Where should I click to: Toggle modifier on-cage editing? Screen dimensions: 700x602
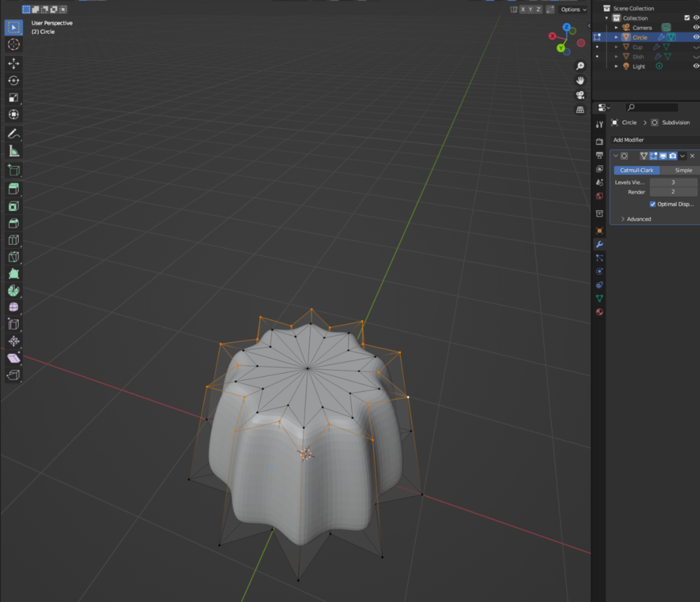point(643,156)
